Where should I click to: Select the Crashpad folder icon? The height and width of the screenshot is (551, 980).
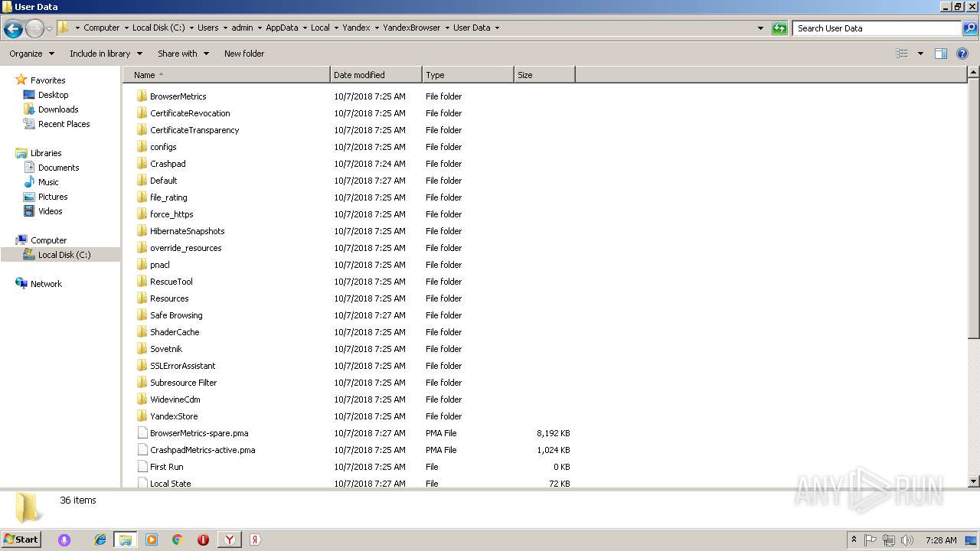(x=142, y=164)
